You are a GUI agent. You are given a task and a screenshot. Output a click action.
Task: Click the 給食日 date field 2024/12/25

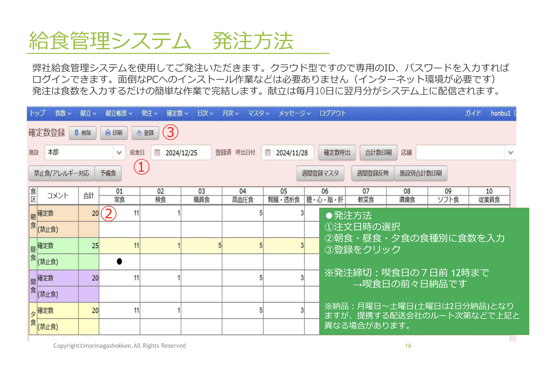(x=181, y=153)
